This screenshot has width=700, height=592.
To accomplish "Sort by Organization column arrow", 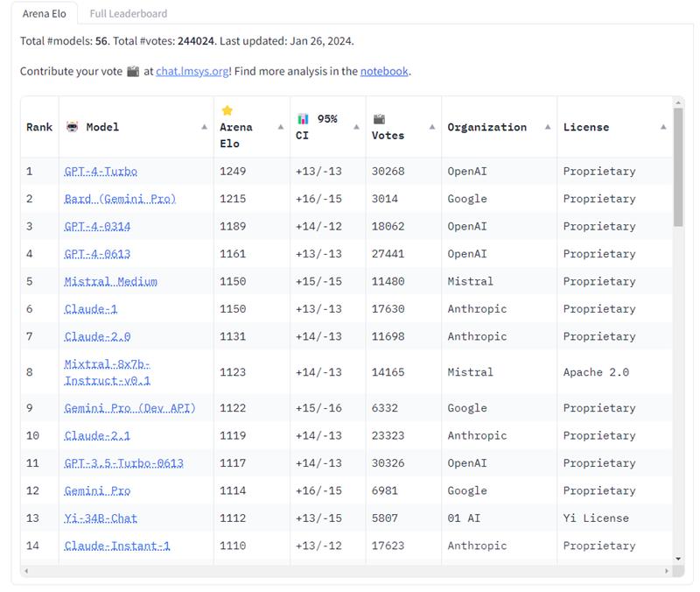I will tap(548, 127).
